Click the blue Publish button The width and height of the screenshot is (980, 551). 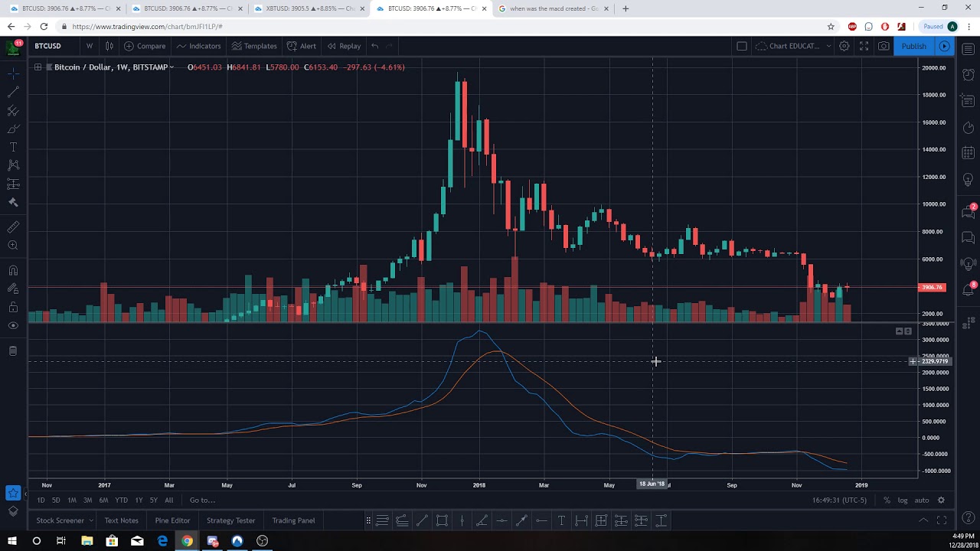coord(913,46)
